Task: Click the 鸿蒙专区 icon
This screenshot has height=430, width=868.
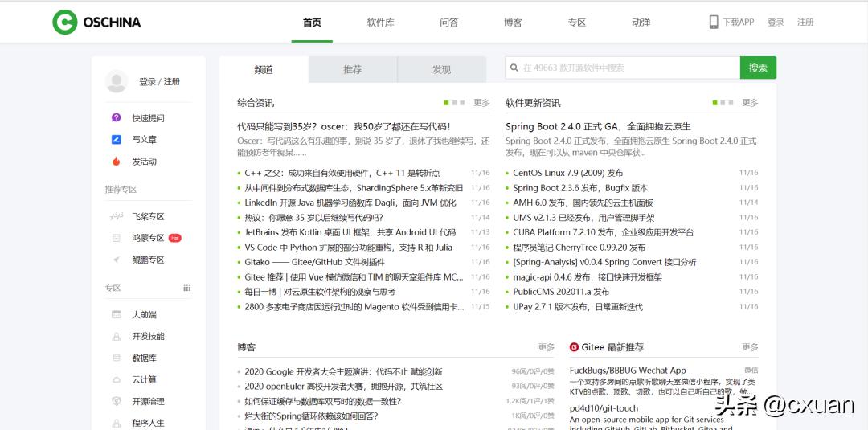Action: click(117, 238)
